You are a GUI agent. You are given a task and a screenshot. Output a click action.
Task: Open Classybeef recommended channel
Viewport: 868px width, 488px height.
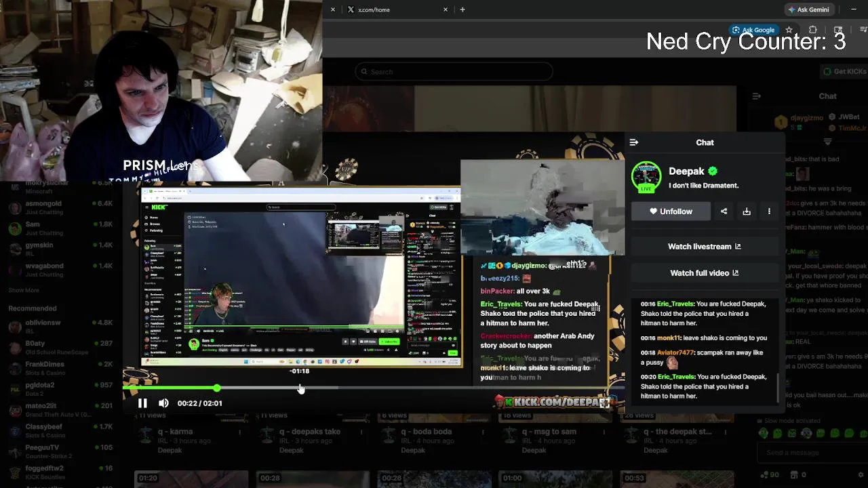[60, 430]
